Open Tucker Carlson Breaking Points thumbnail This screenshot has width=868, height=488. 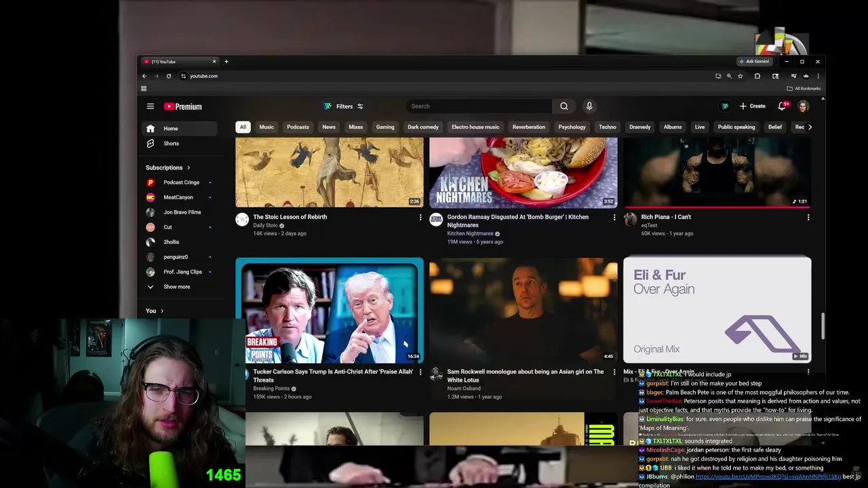pyautogui.click(x=330, y=310)
